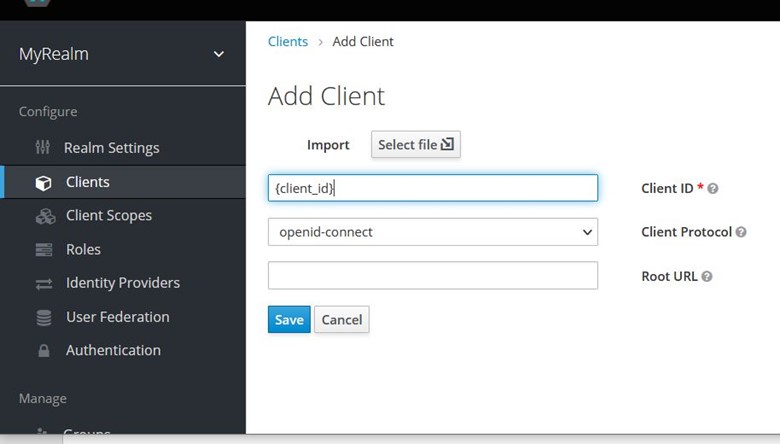
Task: Focus the Root URL text field
Action: (432, 276)
